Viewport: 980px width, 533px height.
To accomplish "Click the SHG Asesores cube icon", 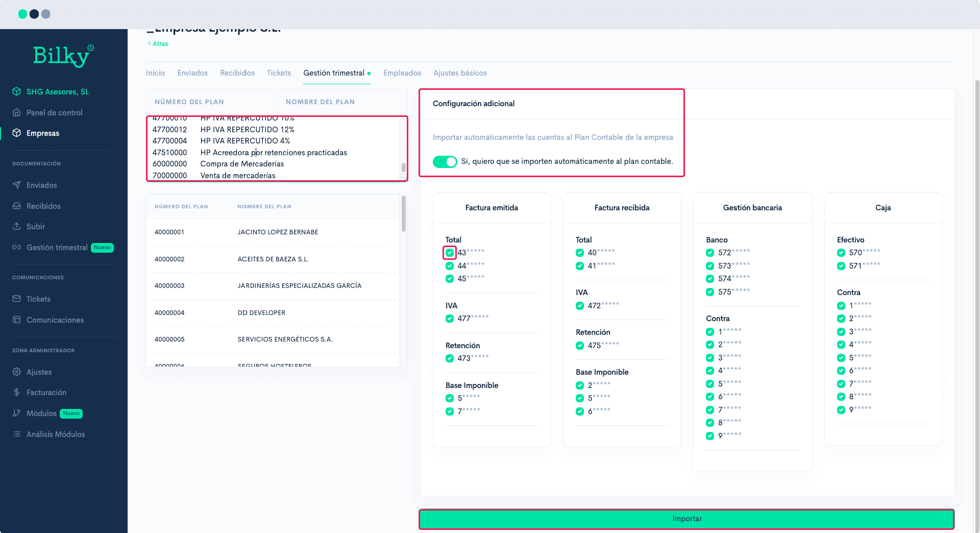I will click(17, 91).
